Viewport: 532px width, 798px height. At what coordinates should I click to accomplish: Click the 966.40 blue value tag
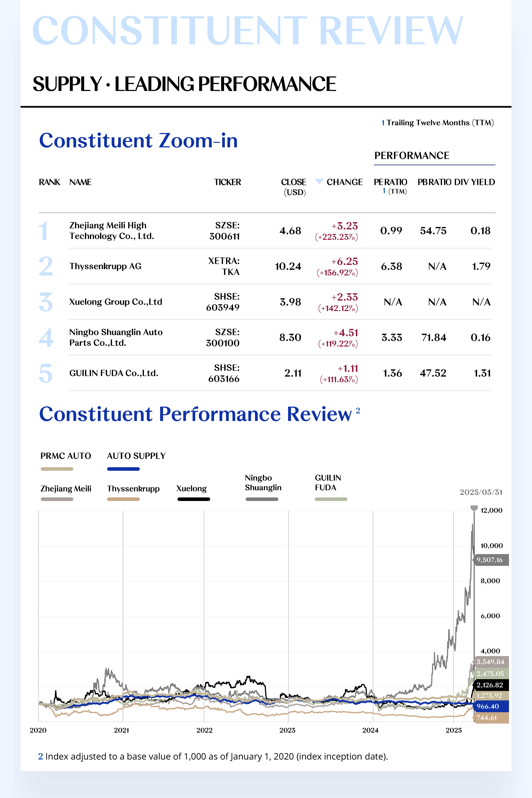[491, 706]
